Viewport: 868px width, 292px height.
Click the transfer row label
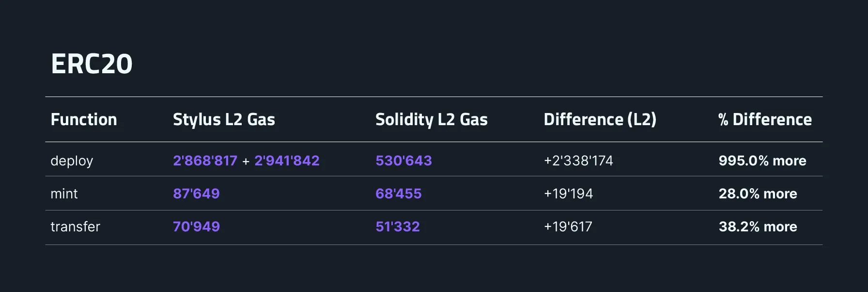click(75, 227)
